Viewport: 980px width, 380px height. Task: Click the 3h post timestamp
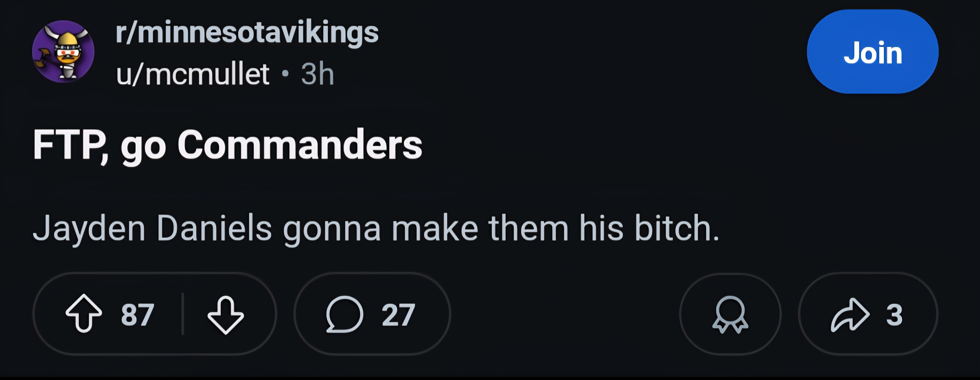click(318, 74)
